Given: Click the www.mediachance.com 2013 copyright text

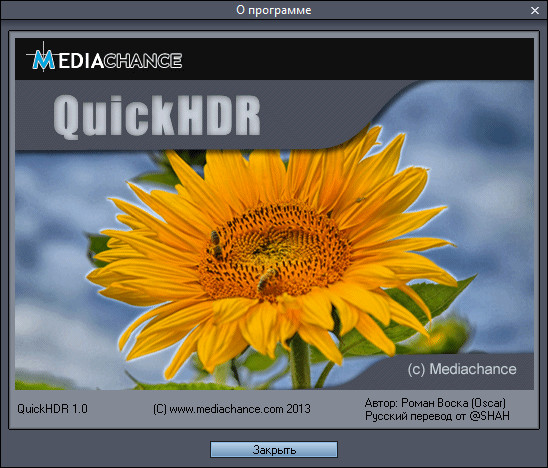Looking at the screenshot, I should coord(232,409).
